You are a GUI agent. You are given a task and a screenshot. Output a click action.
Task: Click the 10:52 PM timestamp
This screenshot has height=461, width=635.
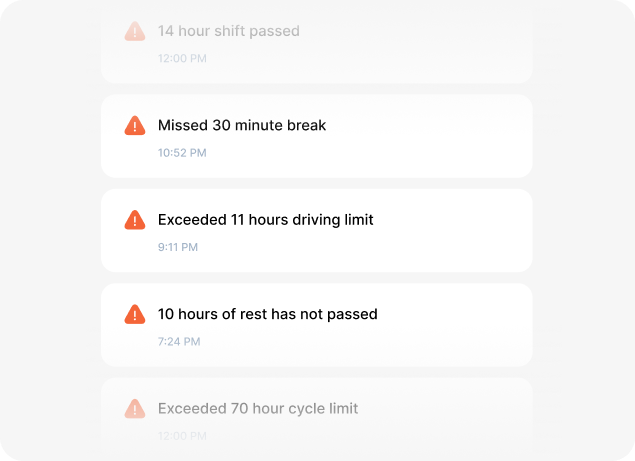pyautogui.click(x=182, y=153)
